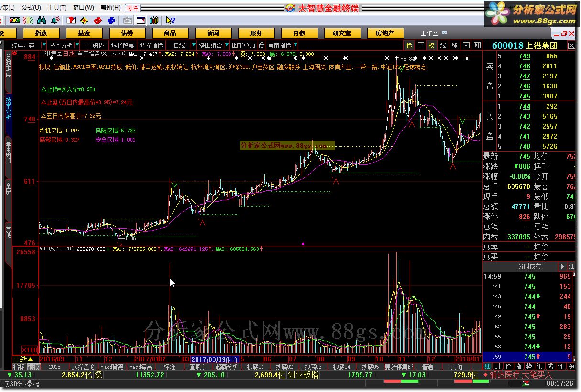The image size is (581, 392).
Task: Click the status bar network icon
Action: click(x=526, y=383)
